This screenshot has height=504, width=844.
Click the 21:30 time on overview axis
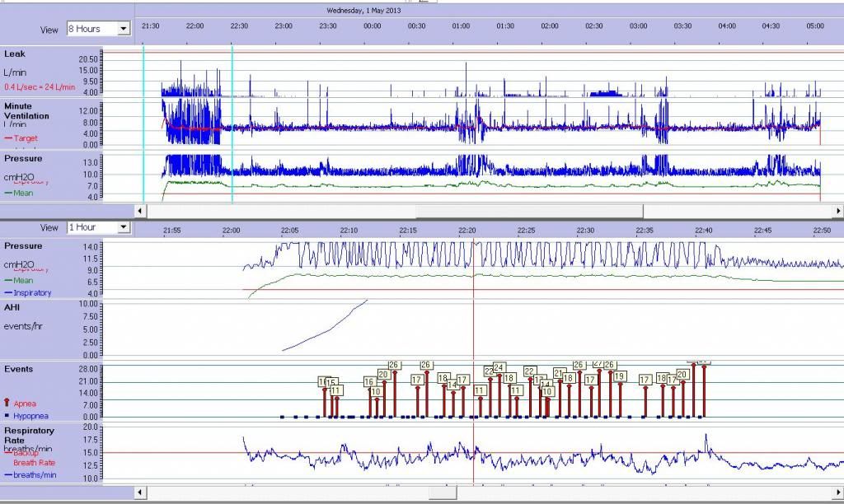coord(150,26)
